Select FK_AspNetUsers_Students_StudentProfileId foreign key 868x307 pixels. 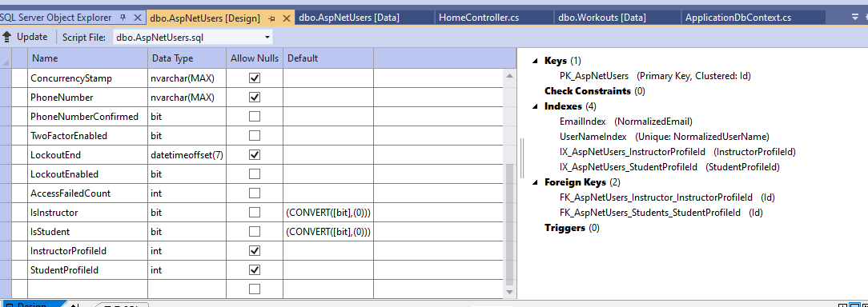point(661,213)
